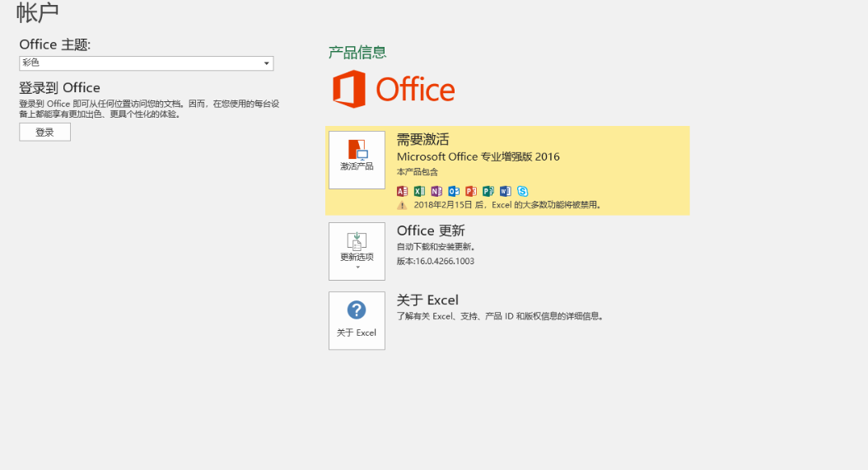Click the large Office logo
868x470 pixels.
(394, 89)
